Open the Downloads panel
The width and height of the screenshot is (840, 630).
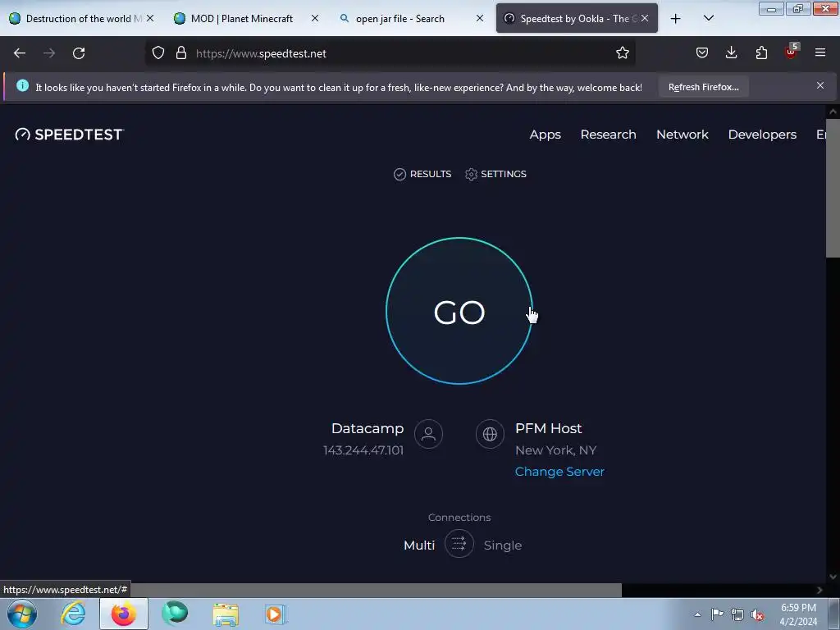pos(731,52)
